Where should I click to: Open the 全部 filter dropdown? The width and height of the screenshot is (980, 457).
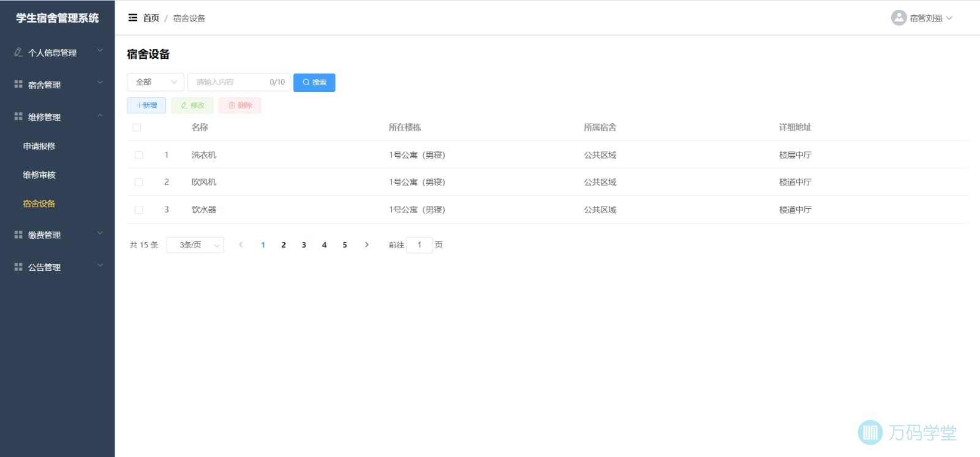pyautogui.click(x=156, y=82)
